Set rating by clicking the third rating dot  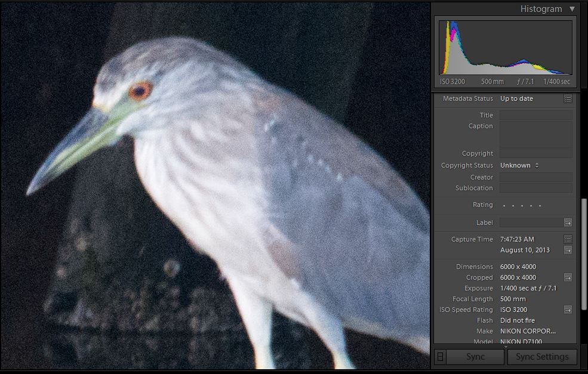522,205
